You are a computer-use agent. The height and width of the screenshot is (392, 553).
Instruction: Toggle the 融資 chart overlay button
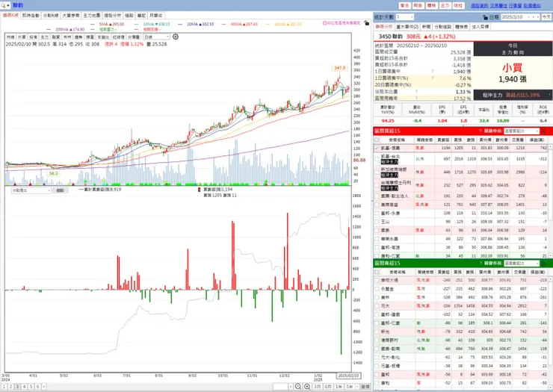(56, 37)
